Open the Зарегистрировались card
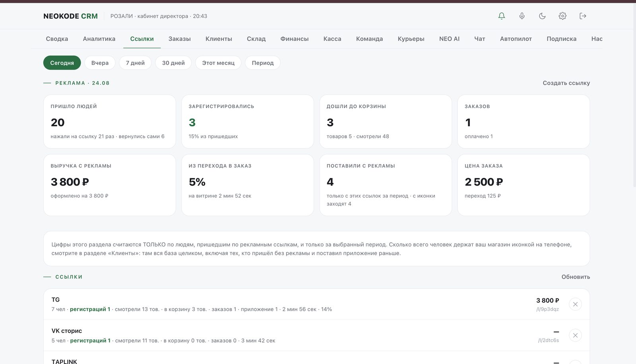The width and height of the screenshot is (636, 364). point(248,122)
